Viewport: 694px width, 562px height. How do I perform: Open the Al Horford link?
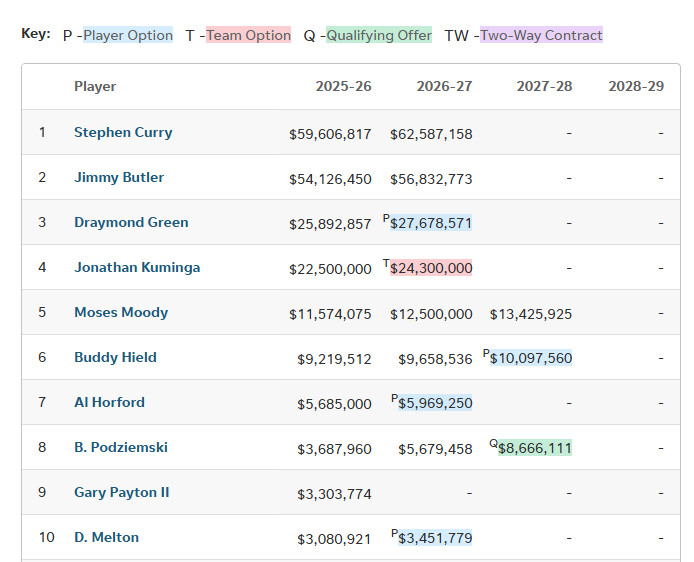pos(109,402)
